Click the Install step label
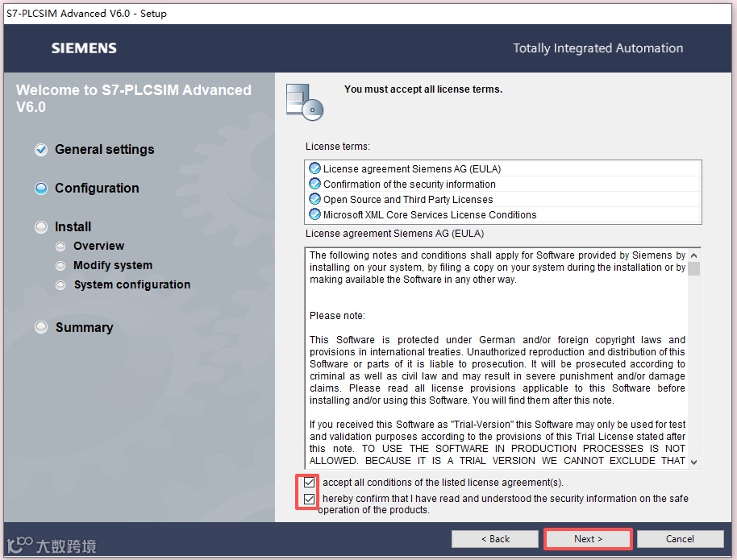 [x=73, y=226]
